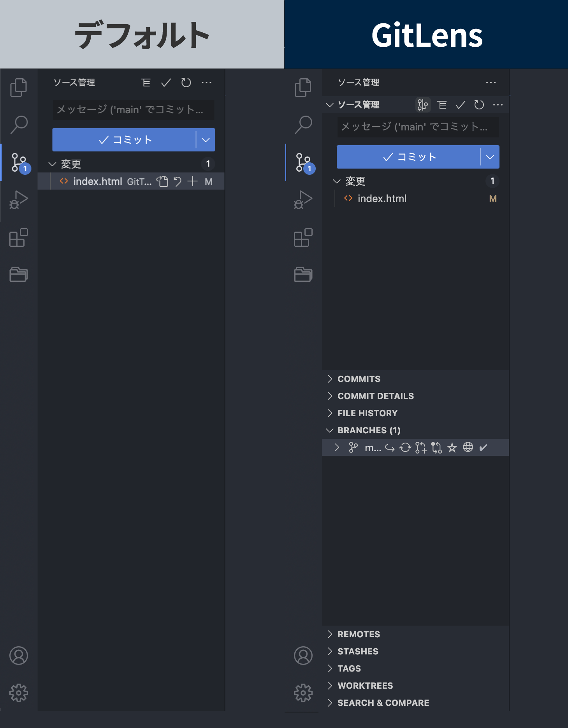Image resolution: width=568 pixels, height=728 pixels.
Task: Open the top ellipsis menu in the GitLens panel title
Action: (x=491, y=83)
